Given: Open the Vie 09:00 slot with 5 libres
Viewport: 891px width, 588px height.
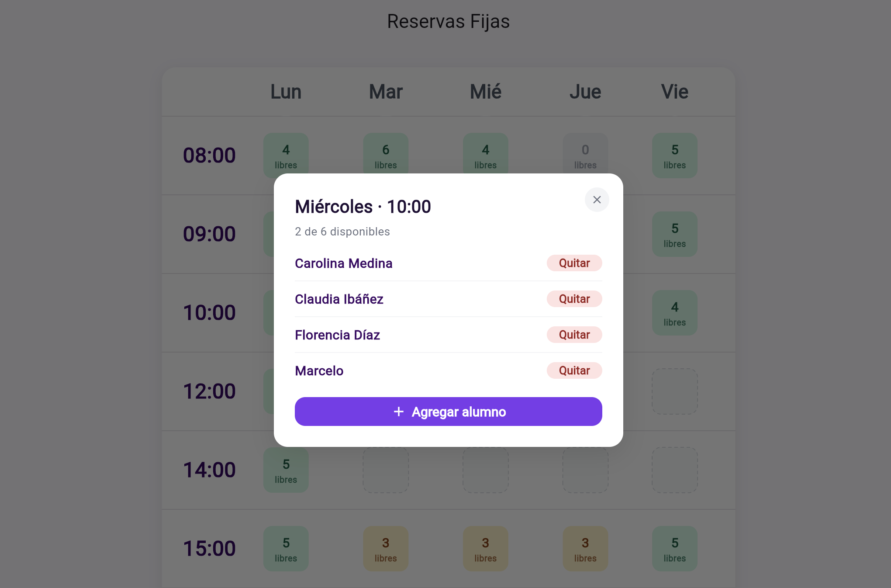Looking at the screenshot, I should pos(674,234).
